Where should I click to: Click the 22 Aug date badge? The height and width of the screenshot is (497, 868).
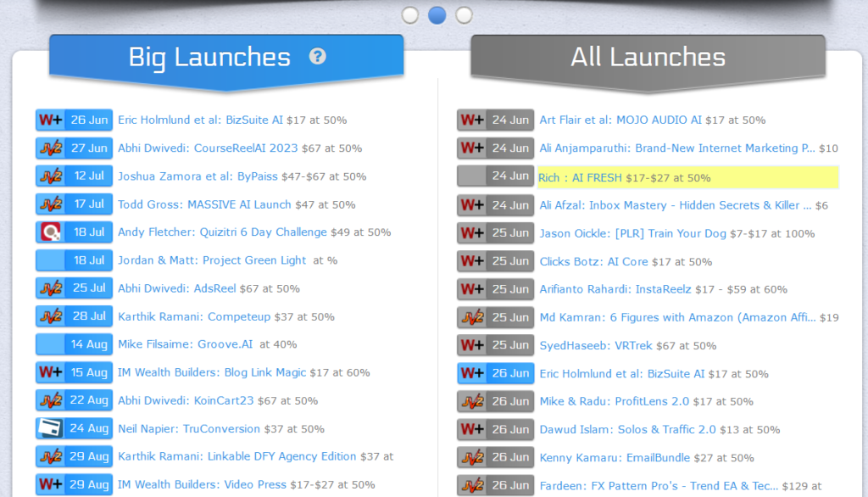[x=88, y=400]
